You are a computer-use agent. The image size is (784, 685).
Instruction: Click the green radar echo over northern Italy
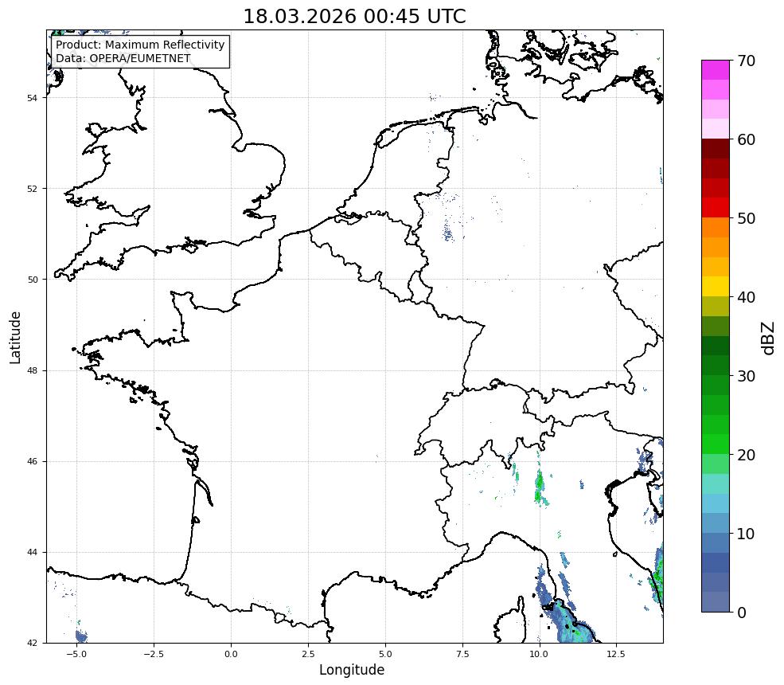point(540,487)
